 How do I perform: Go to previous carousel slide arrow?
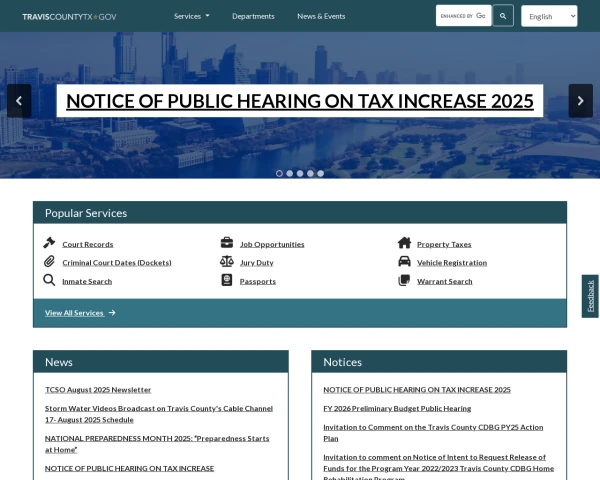click(x=19, y=101)
